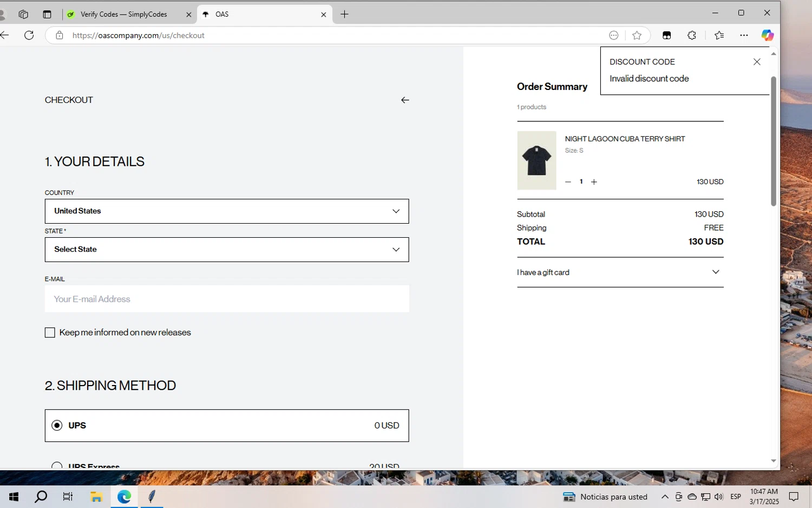Click the Microsoft Edge taskbar icon
Image resolution: width=812 pixels, height=508 pixels.
click(x=124, y=497)
